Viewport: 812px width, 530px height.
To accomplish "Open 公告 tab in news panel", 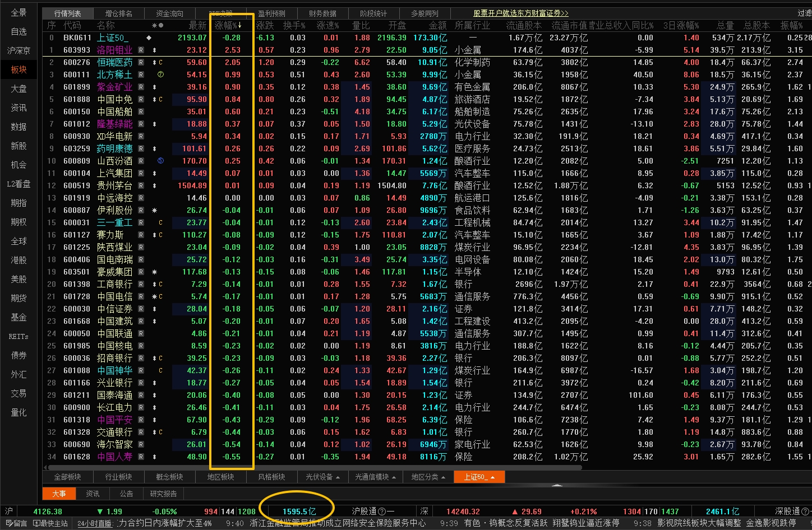I will [x=127, y=494].
